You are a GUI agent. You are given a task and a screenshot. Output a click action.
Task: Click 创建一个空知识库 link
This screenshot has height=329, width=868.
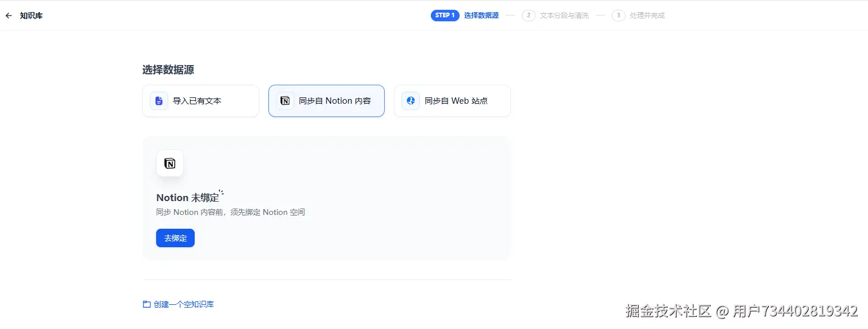[x=184, y=304]
